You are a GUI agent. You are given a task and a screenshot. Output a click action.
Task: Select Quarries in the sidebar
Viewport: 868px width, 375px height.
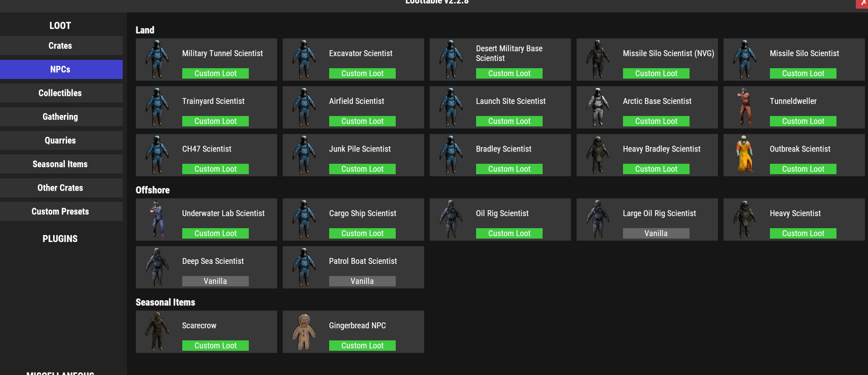(61, 141)
